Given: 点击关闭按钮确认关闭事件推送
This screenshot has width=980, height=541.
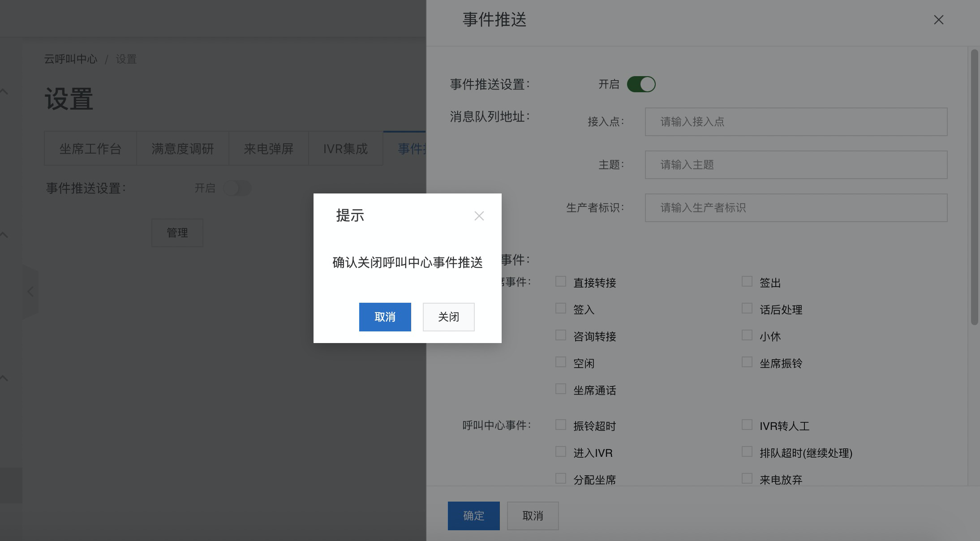Looking at the screenshot, I should 448,317.
